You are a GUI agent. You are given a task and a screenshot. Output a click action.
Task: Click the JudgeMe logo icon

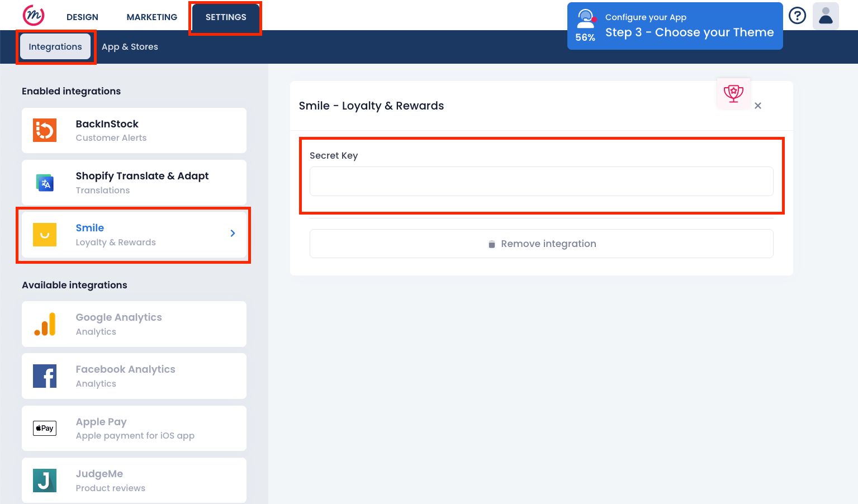45,481
